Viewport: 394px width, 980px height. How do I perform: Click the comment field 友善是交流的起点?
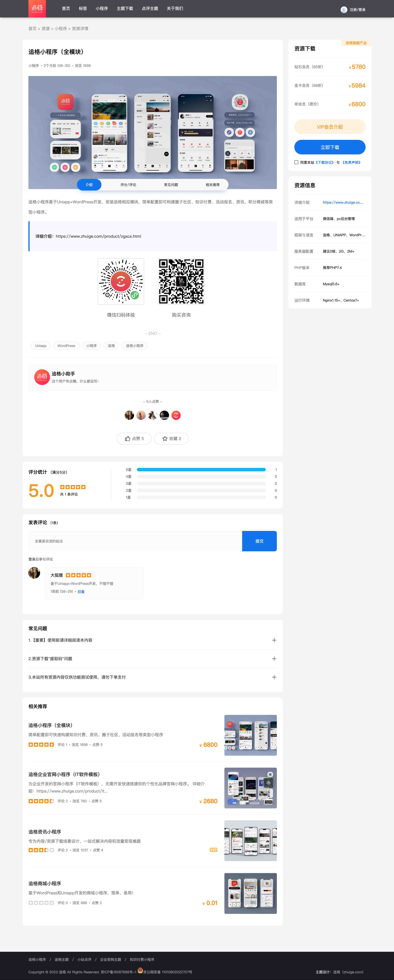(x=135, y=541)
